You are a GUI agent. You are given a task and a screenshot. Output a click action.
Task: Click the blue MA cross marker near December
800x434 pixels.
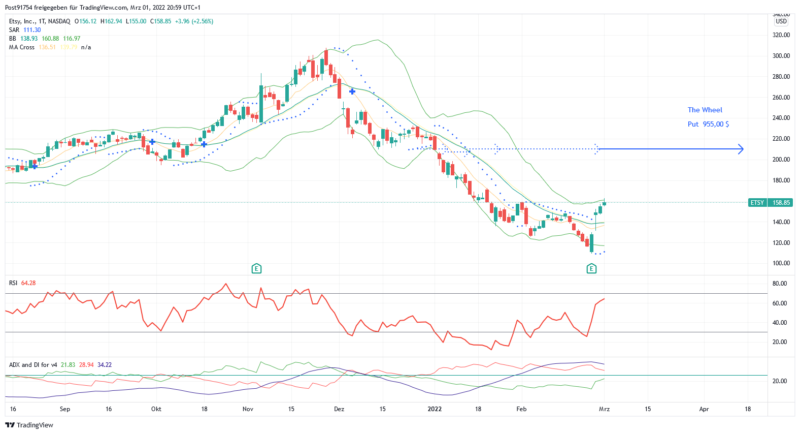[x=352, y=91]
